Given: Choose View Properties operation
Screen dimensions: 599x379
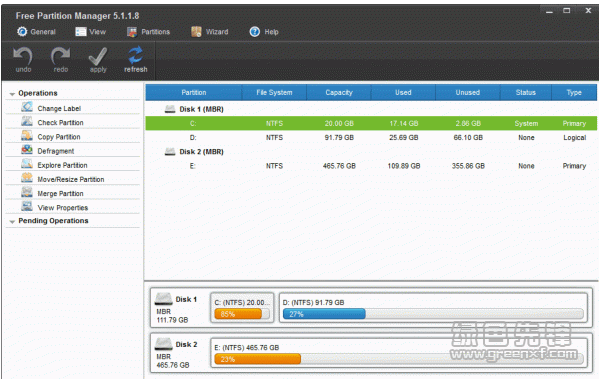Looking at the screenshot, I should pyautogui.click(x=63, y=207).
